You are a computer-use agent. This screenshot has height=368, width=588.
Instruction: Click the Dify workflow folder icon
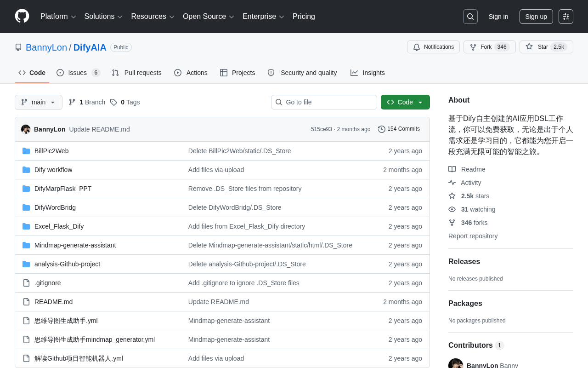(x=26, y=170)
